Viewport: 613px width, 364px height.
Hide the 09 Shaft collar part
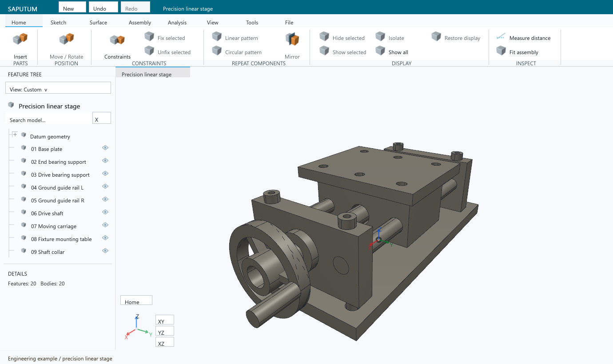pos(105,251)
